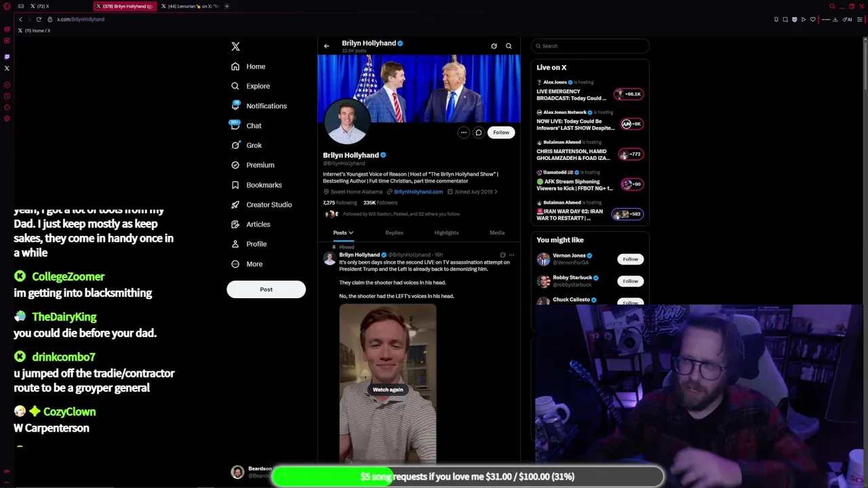Open Vernon Jones's avatar

click(543, 260)
